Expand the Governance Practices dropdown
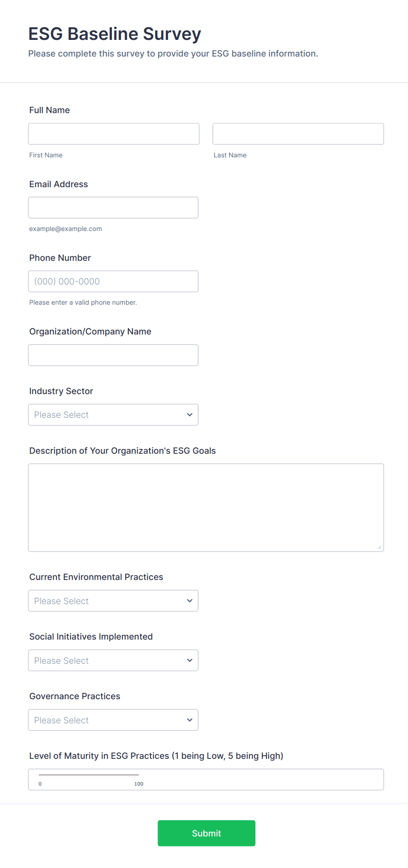 pos(113,720)
